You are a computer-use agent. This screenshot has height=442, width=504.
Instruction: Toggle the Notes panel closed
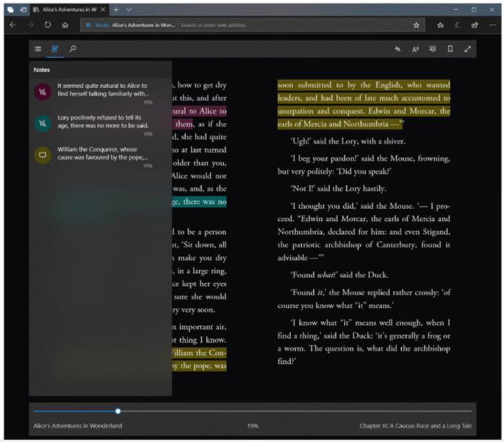click(x=54, y=49)
